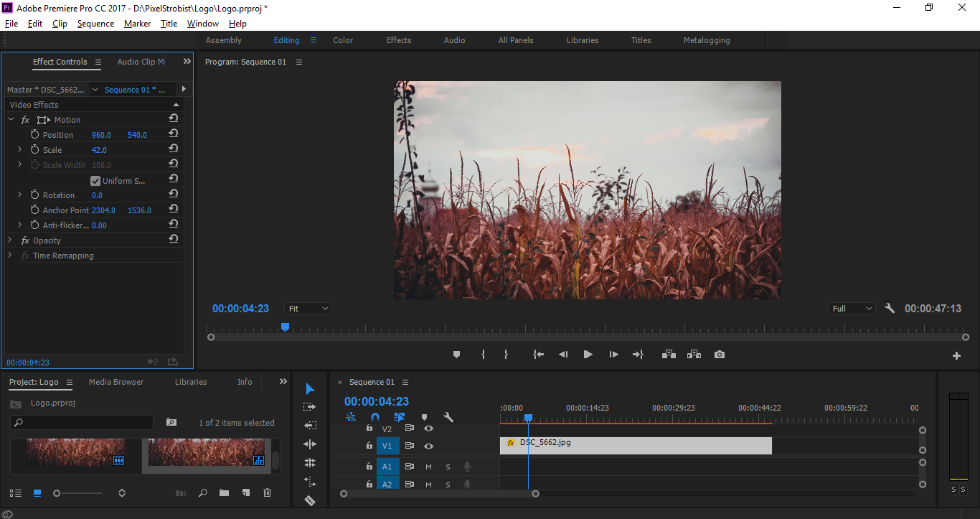Switch the Project panel to list view
The height and width of the screenshot is (519, 980).
tap(15, 493)
